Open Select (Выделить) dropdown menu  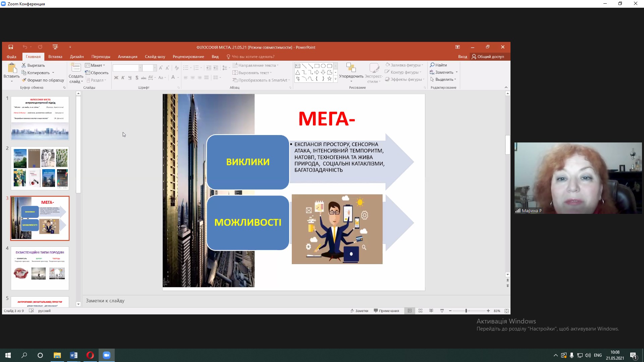click(443, 79)
